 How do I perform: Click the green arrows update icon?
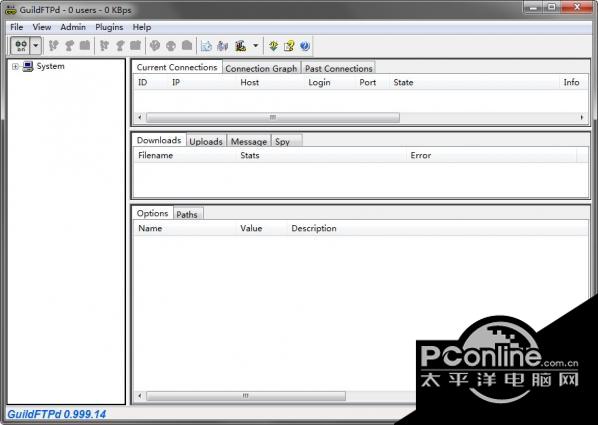point(273,46)
